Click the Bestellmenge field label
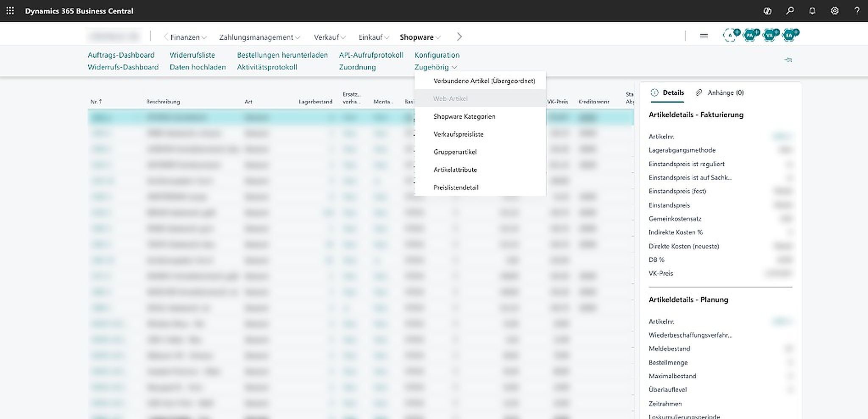Viewport: 868px width, 419px height. [668, 362]
